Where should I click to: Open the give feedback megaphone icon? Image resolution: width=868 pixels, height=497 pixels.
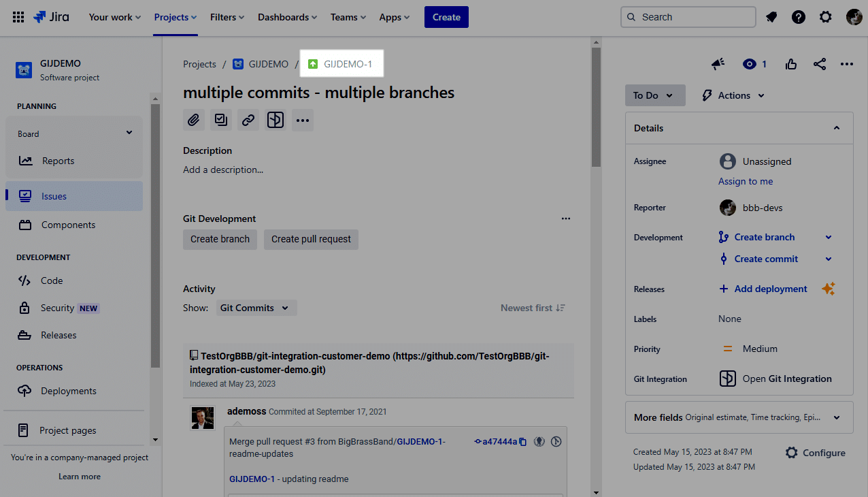(718, 64)
